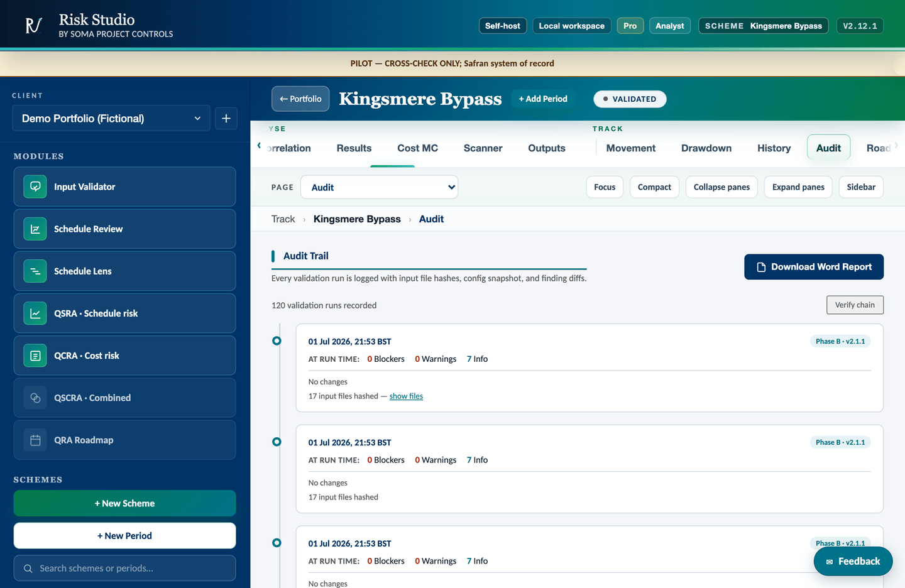
Task: Click Kingsmere Bypass in the breadcrumb
Action: point(357,219)
